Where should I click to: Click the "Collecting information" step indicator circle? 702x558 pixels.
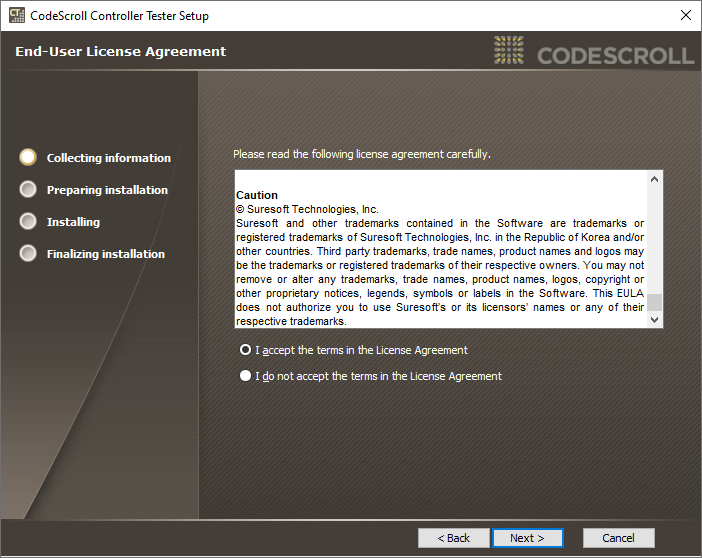(x=28, y=157)
